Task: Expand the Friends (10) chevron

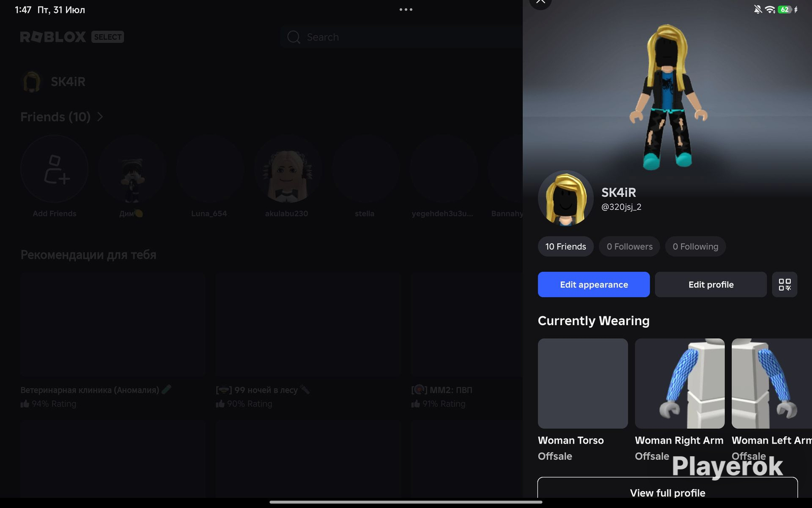Action: coord(100,117)
